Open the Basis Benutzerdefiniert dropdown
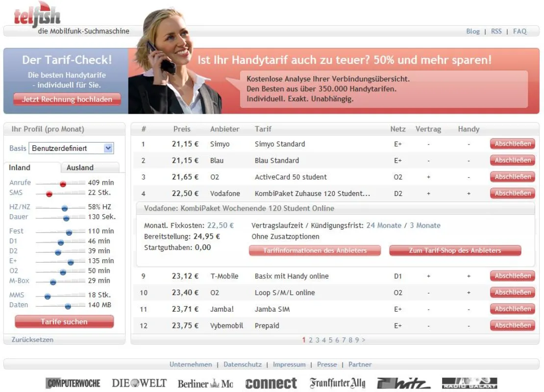 71,148
